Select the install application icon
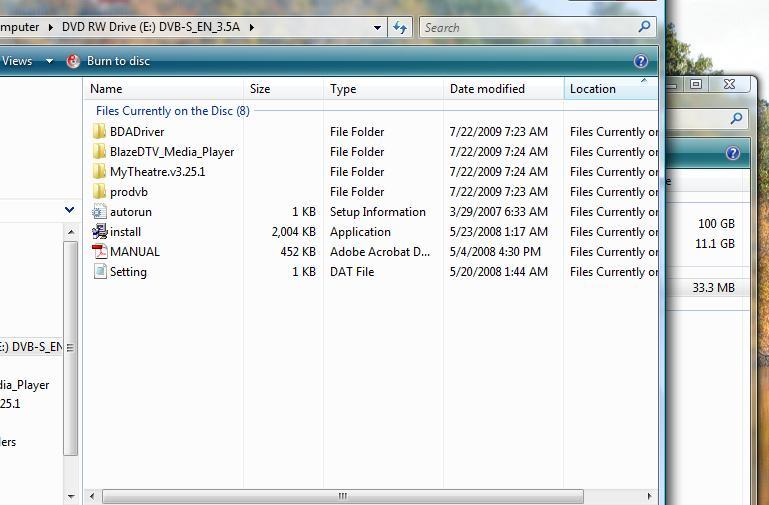The height and width of the screenshot is (505, 769). [x=99, y=232]
